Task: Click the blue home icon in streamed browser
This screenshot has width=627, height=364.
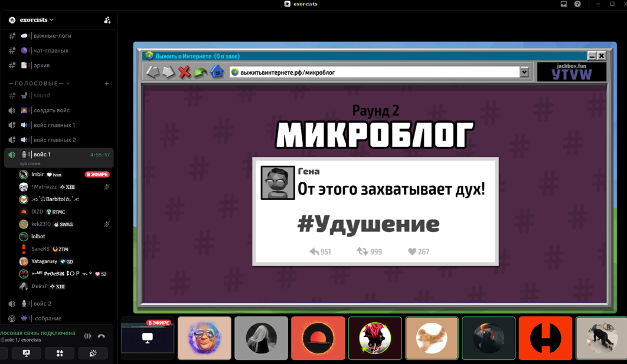Action: tap(217, 72)
